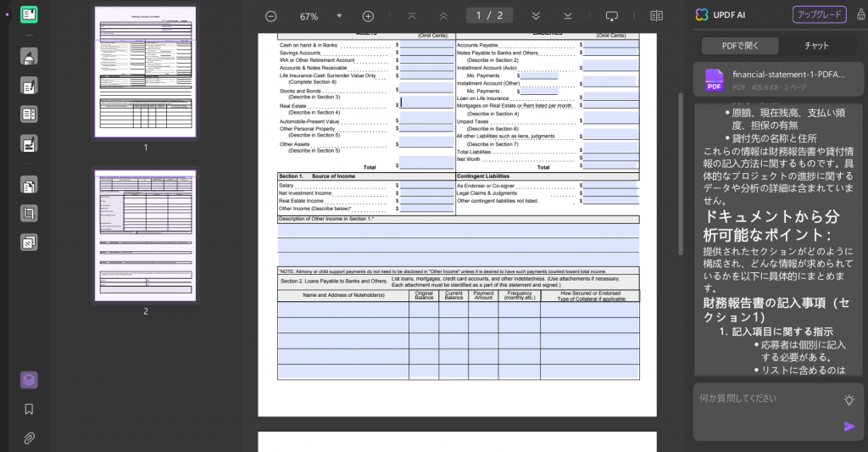Image resolution: width=868 pixels, height=452 pixels.
Task: Show the Layers panel icon
Action: 29,380
